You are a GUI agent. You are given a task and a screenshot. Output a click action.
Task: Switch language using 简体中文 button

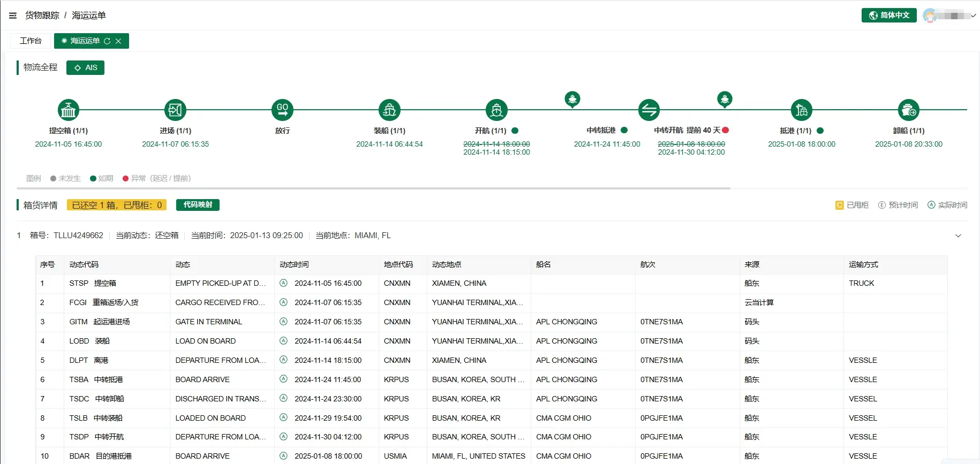[x=889, y=15]
